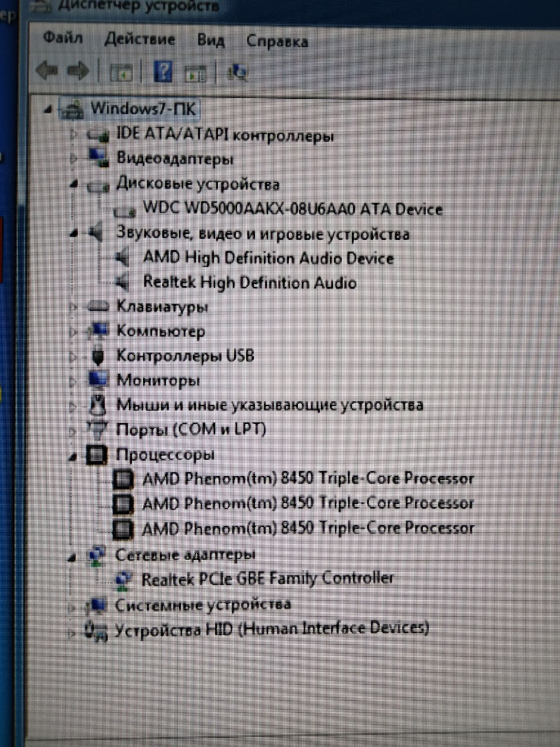The width and height of the screenshot is (560, 747).
Task: Click the Диспетчер устройств window title
Action: (139, 6)
